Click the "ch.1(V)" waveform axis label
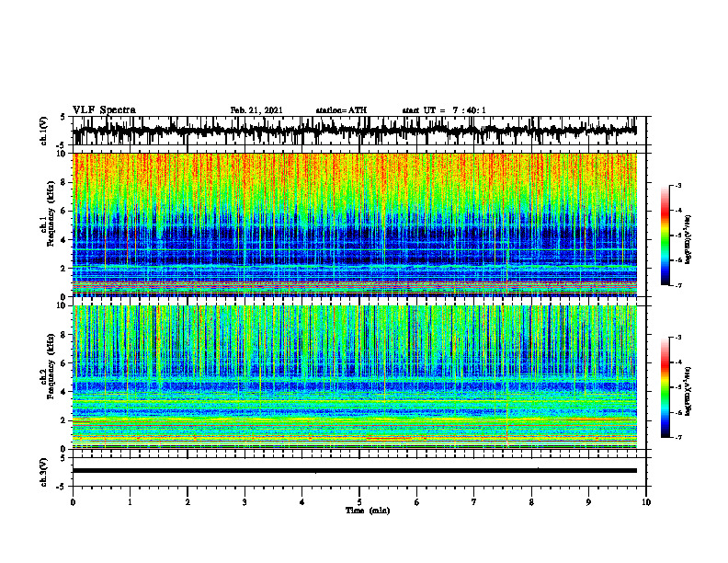 [x=44, y=131]
